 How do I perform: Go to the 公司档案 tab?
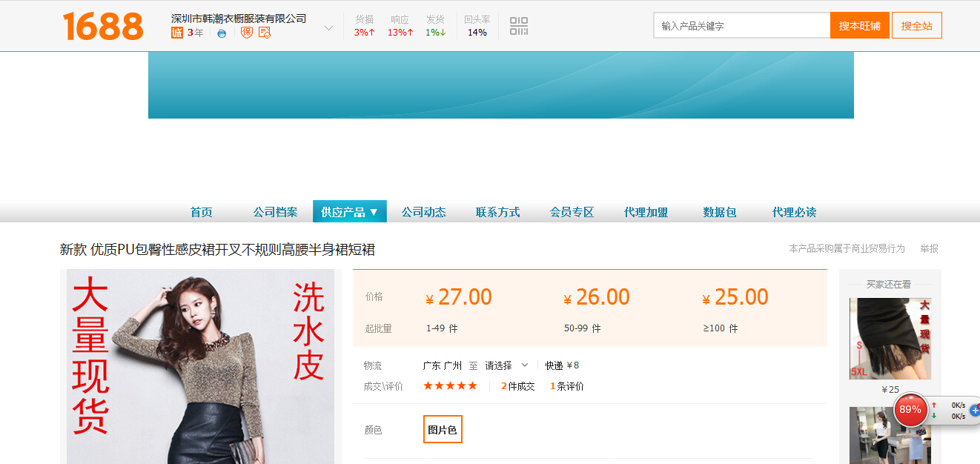(x=275, y=212)
